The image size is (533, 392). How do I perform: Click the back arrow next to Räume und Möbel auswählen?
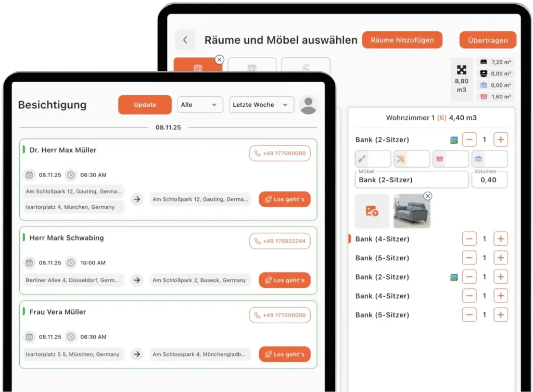(185, 40)
